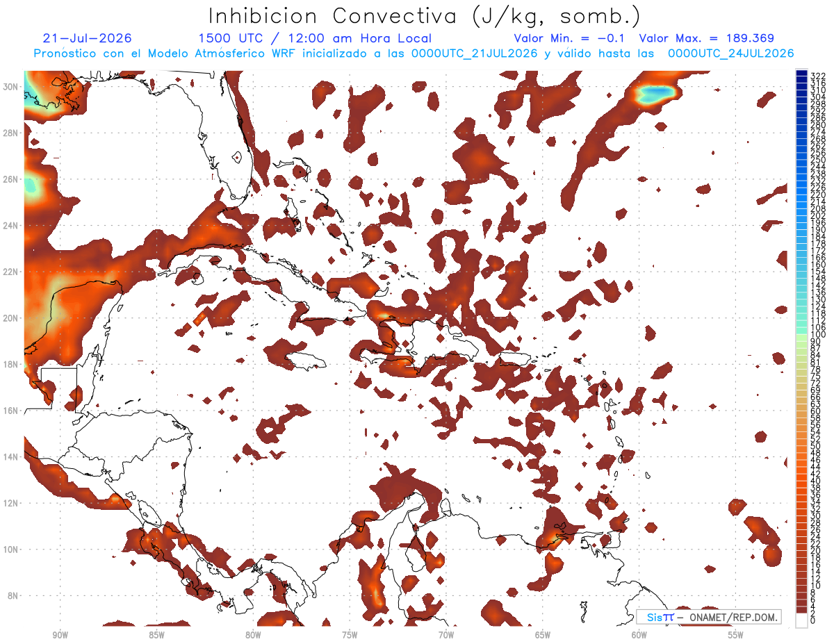Click the white swatch labeled 0

[801, 620]
